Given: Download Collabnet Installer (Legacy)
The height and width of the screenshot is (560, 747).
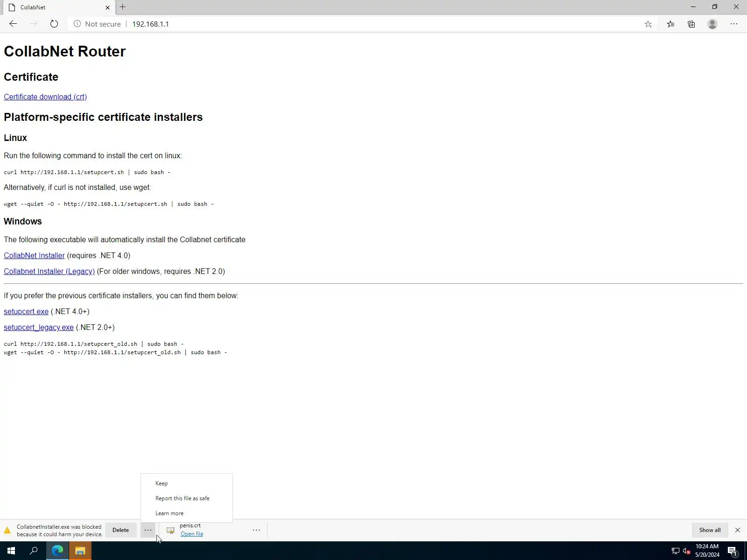Looking at the screenshot, I should tap(49, 271).
